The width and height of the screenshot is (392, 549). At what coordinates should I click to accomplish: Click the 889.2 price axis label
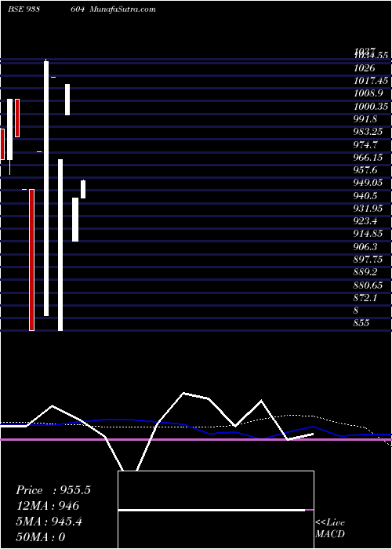tap(365, 271)
